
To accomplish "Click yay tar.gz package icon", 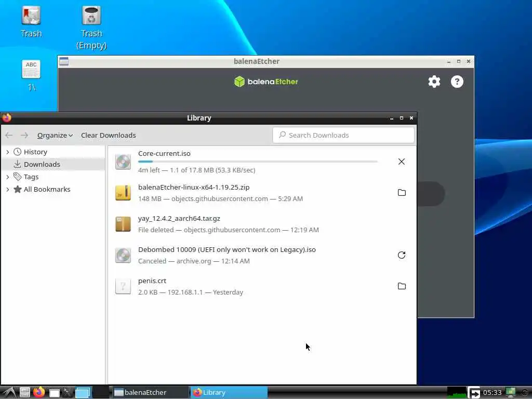I will click(x=123, y=224).
